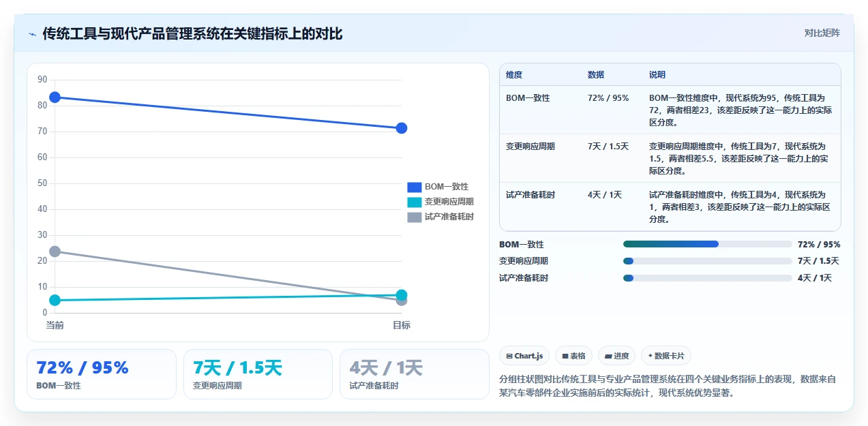Click progress value label 7天 / 1.5天
This screenshot has width=868, height=426.
(x=818, y=261)
